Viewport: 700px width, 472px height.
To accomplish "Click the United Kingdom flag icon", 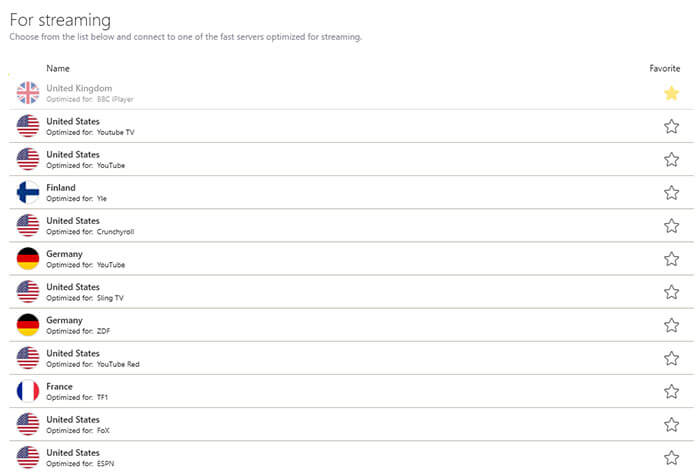I will (x=28, y=93).
